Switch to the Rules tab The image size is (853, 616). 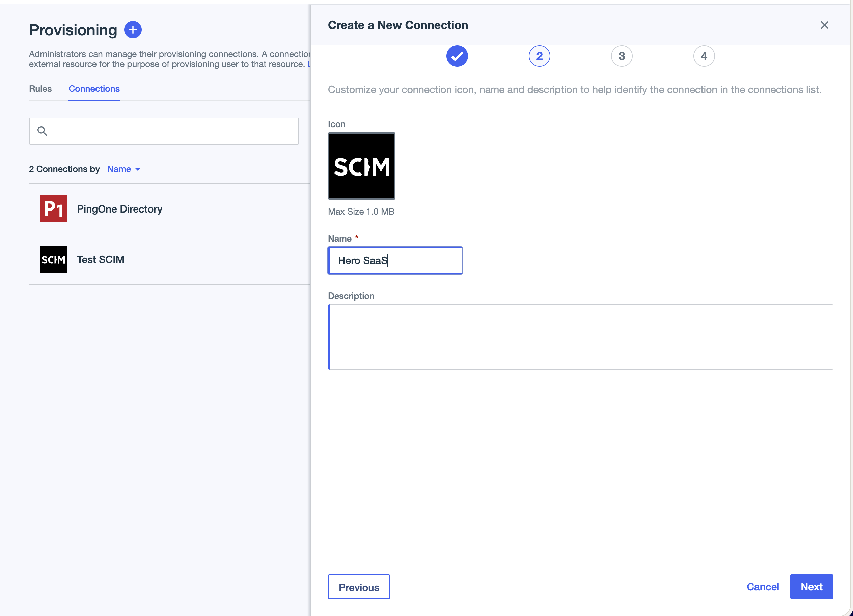pyautogui.click(x=40, y=89)
